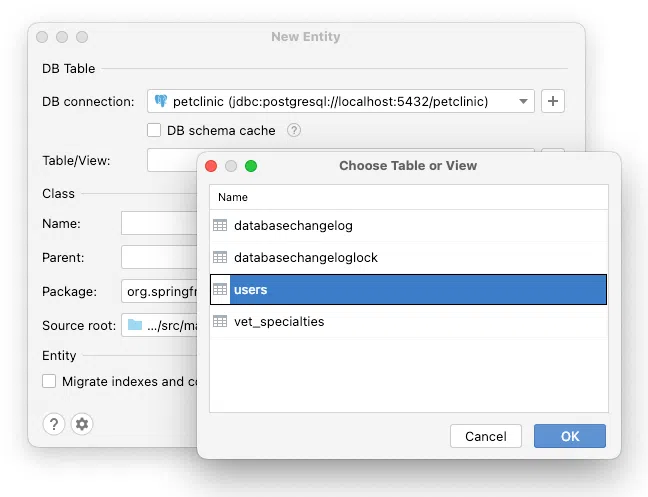Select the databasechangelog table
This screenshot has width=648, height=497.
point(293,225)
